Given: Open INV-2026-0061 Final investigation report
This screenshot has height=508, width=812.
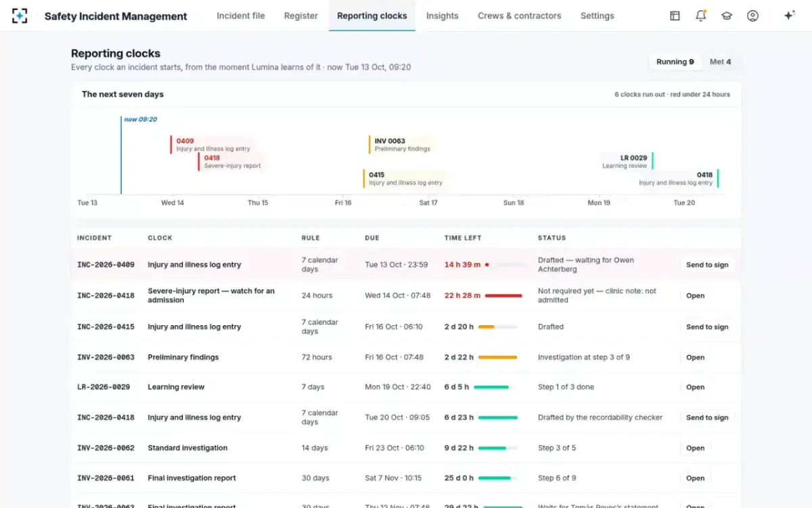Looking at the screenshot, I should tap(696, 478).
